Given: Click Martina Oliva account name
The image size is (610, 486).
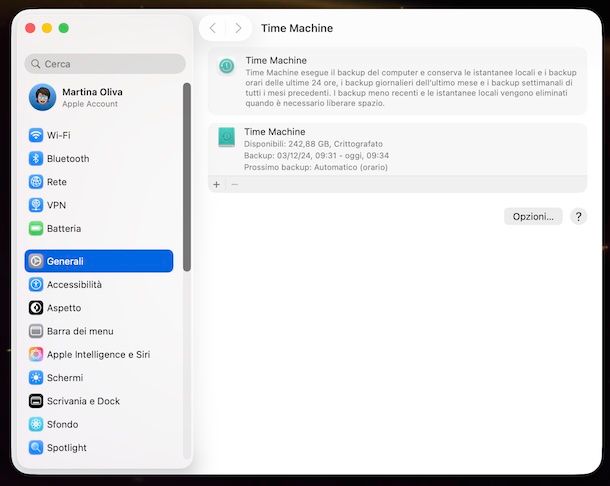Looking at the screenshot, I should point(92,92).
